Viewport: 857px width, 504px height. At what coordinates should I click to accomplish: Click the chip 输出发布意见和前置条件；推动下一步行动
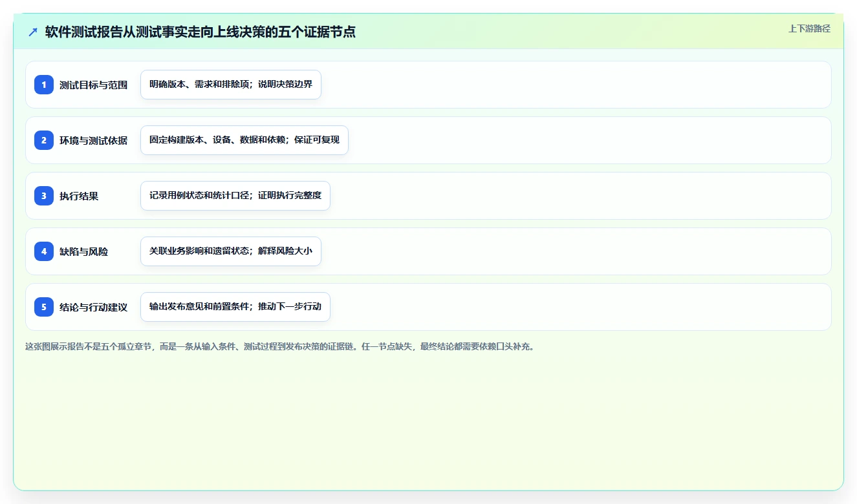[x=235, y=307]
